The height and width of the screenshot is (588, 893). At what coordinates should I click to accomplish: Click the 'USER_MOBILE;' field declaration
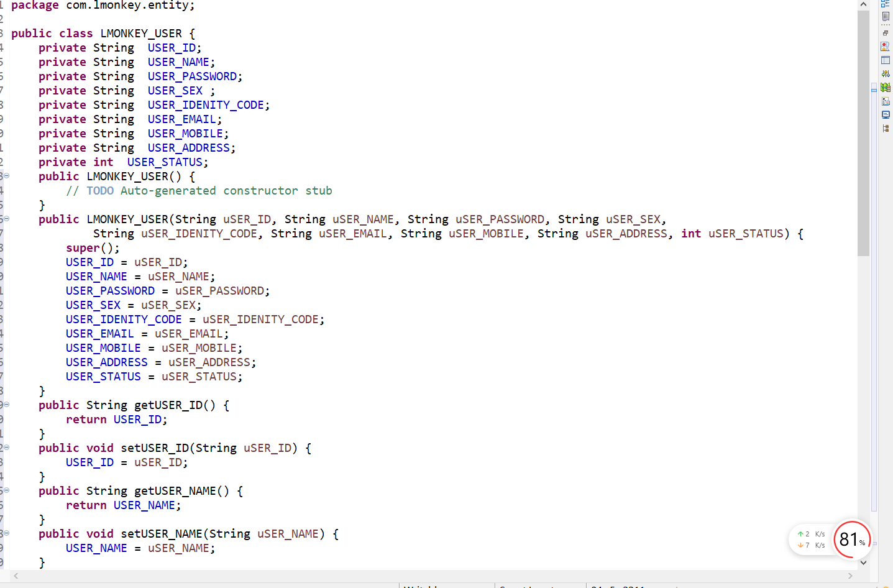[188, 134]
